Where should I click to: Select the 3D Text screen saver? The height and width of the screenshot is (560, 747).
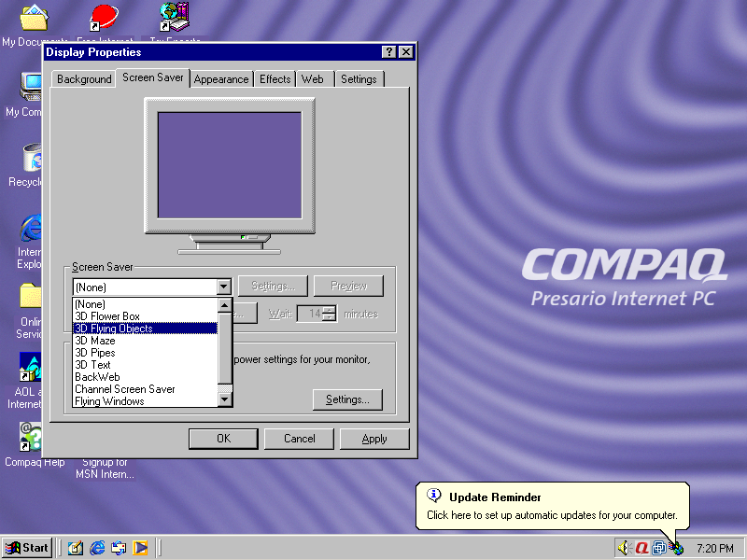click(x=146, y=365)
